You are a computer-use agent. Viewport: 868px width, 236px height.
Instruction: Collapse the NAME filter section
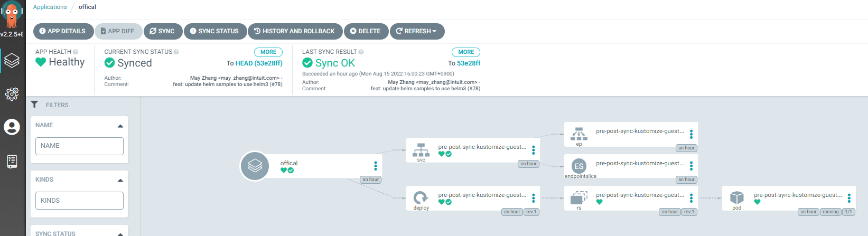tap(120, 126)
